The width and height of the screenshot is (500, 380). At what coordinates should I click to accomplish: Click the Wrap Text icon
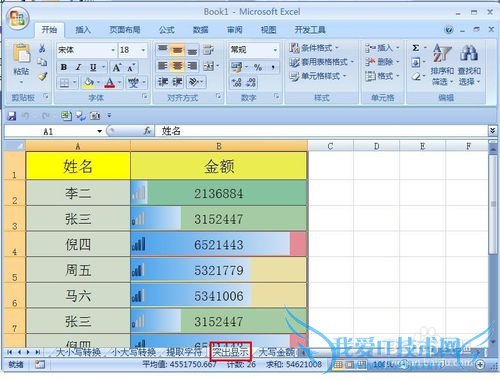[209, 50]
